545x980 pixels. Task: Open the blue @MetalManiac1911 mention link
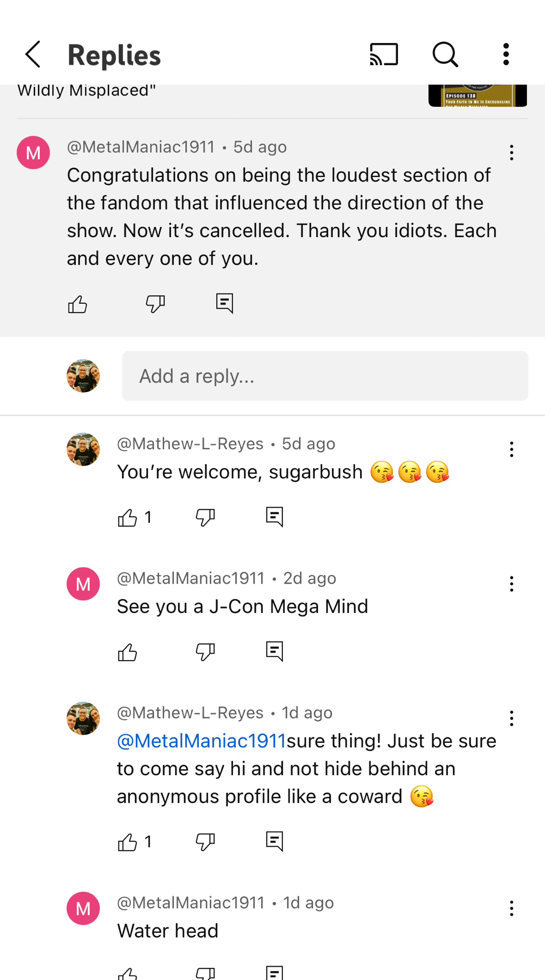pos(201,741)
